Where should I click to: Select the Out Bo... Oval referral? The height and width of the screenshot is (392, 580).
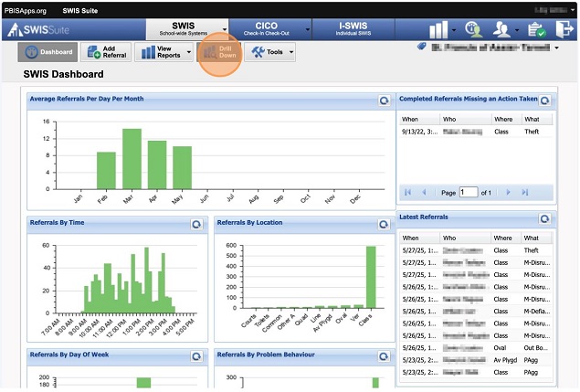point(476,348)
